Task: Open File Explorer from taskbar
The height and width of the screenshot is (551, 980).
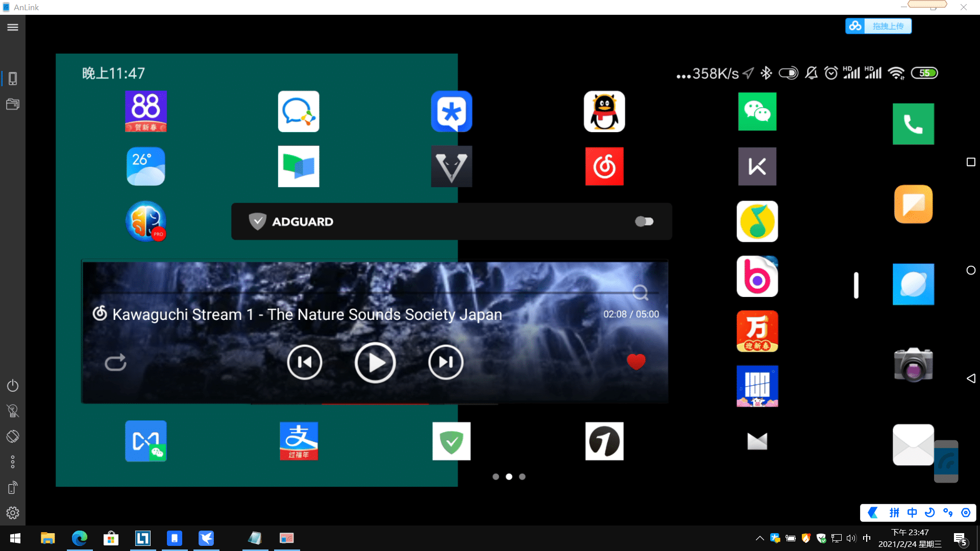Action: click(47, 538)
